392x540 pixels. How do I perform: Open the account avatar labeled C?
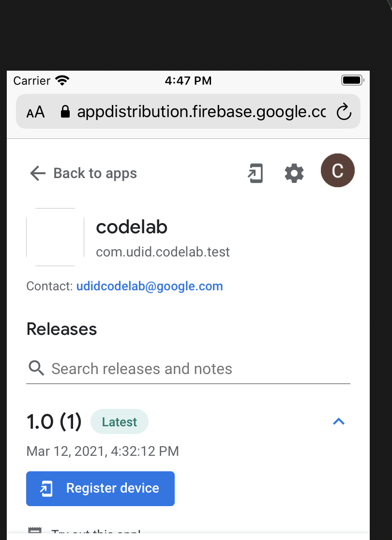337,170
